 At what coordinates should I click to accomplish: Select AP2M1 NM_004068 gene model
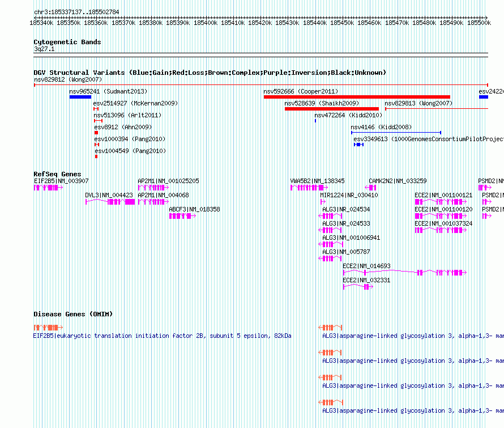[153, 202]
